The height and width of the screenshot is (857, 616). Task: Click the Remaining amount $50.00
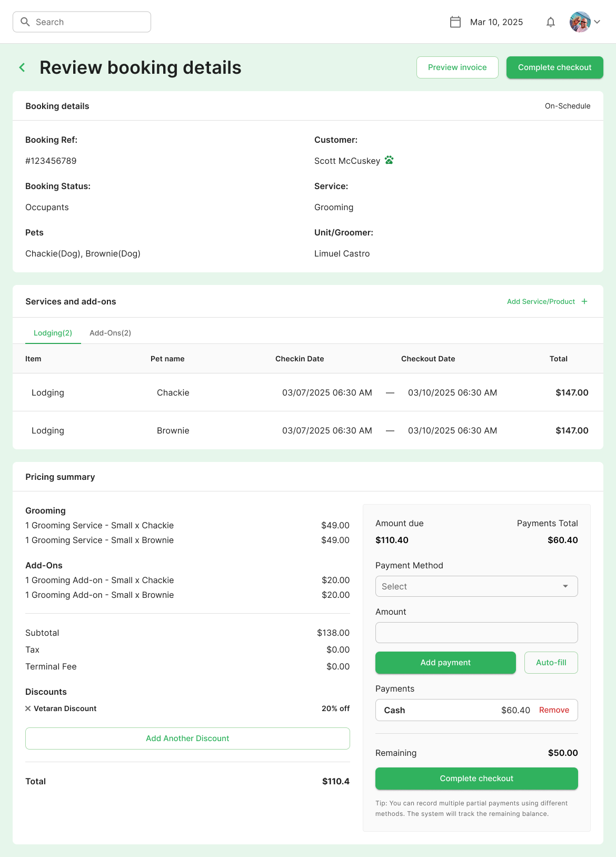click(x=563, y=753)
